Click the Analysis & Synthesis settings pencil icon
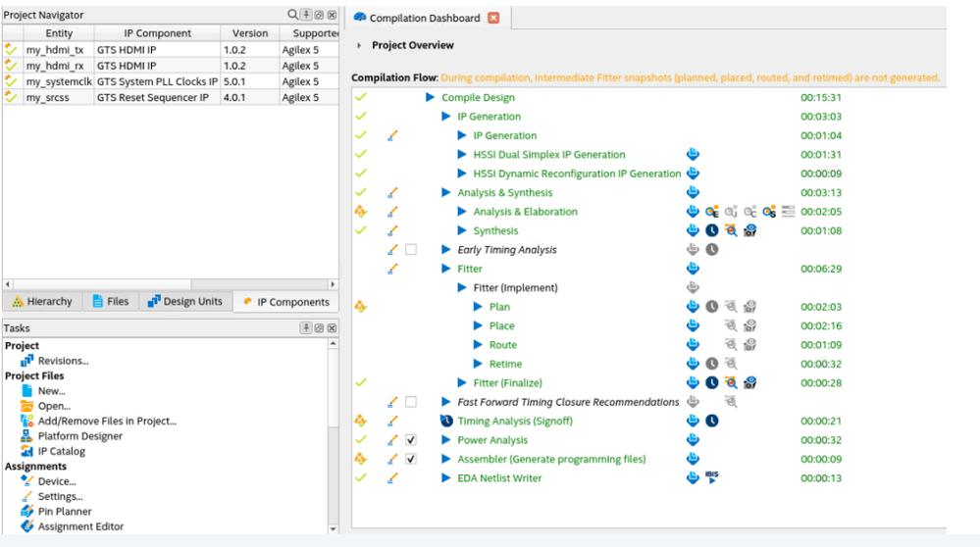Screen dimensions: 980x547 point(392,193)
